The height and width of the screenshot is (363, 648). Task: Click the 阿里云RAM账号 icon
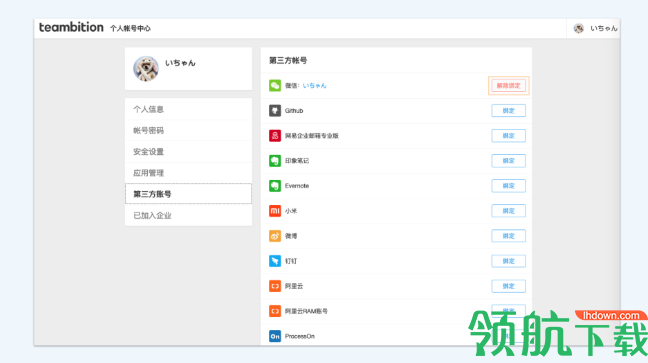(x=275, y=311)
